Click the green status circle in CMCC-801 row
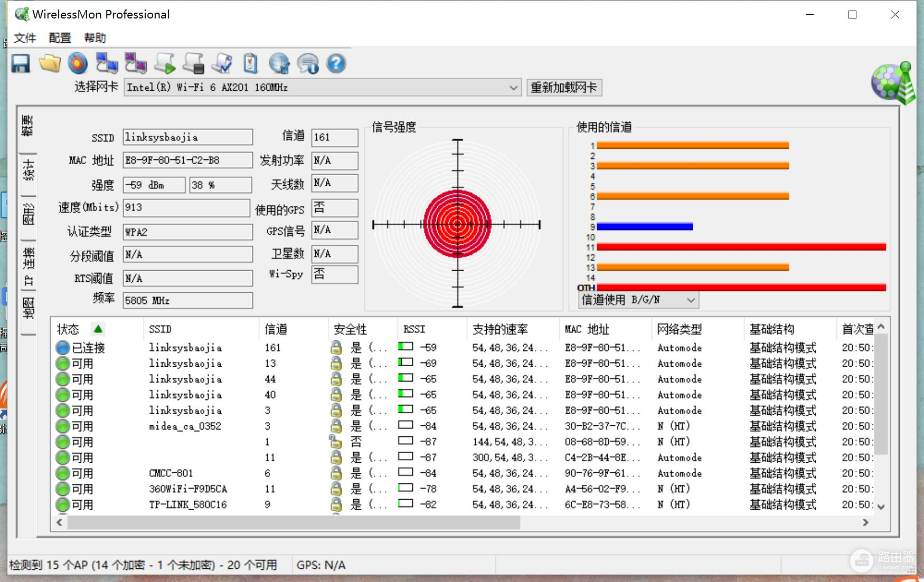Image resolution: width=924 pixels, height=582 pixels. click(63, 473)
